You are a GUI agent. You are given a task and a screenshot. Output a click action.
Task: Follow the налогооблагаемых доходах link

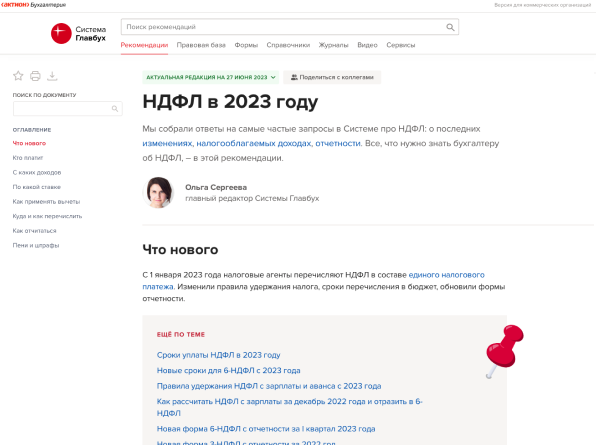(254, 143)
